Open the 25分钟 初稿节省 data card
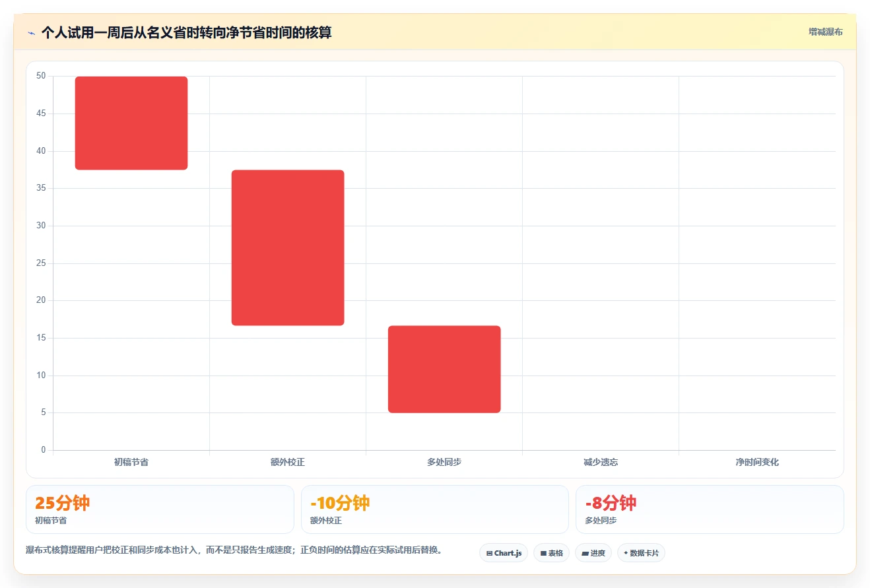The height and width of the screenshot is (588, 870). point(160,509)
